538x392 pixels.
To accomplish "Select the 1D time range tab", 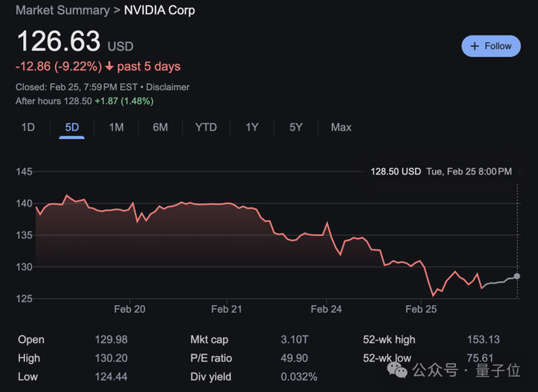I will click(x=28, y=127).
